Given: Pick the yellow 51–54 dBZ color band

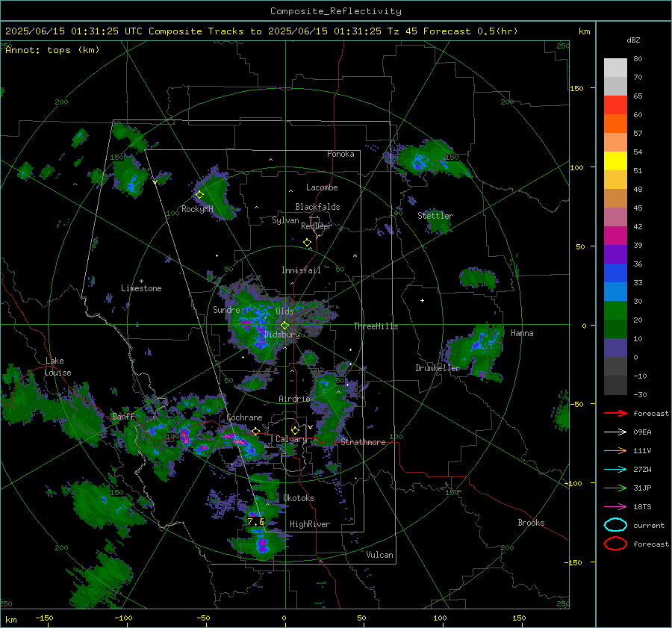Looking at the screenshot, I should 615,161.
